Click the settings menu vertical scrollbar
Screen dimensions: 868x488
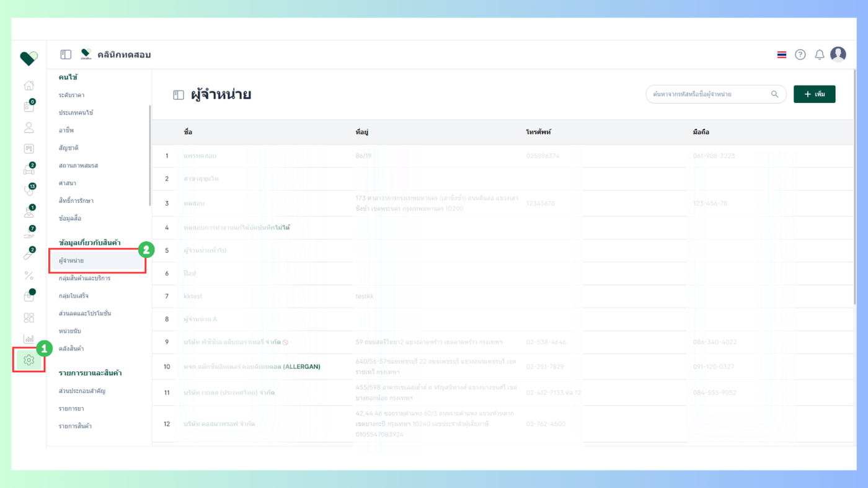(149, 155)
